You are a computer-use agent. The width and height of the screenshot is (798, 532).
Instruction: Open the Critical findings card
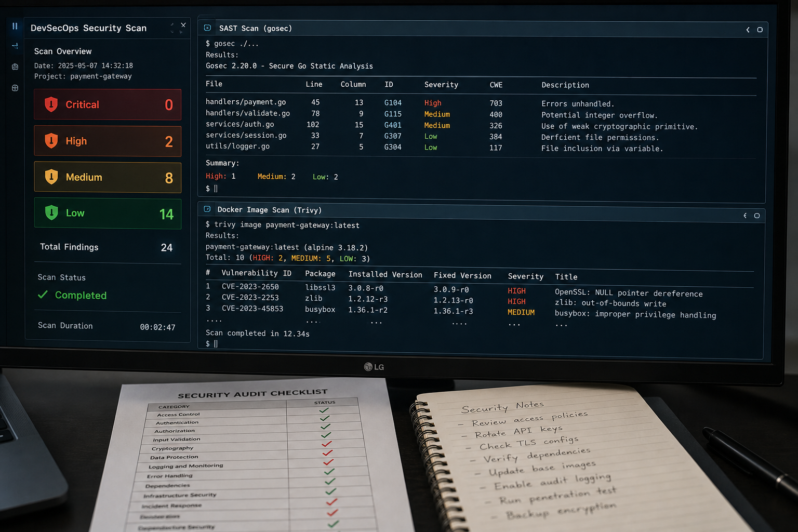coord(108,104)
